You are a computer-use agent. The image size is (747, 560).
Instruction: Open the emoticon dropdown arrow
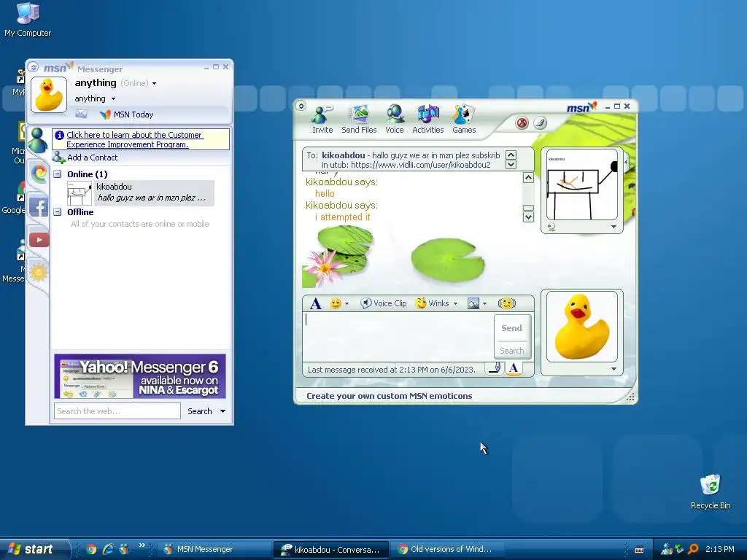pos(347,304)
